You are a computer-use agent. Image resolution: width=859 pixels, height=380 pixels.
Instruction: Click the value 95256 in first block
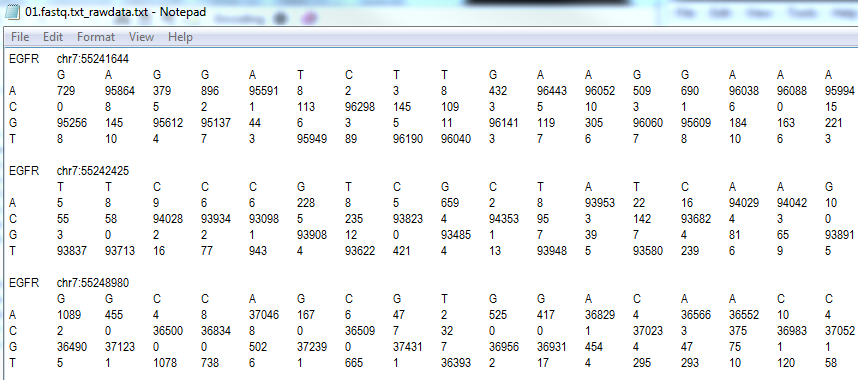click(x=72, y=123)
